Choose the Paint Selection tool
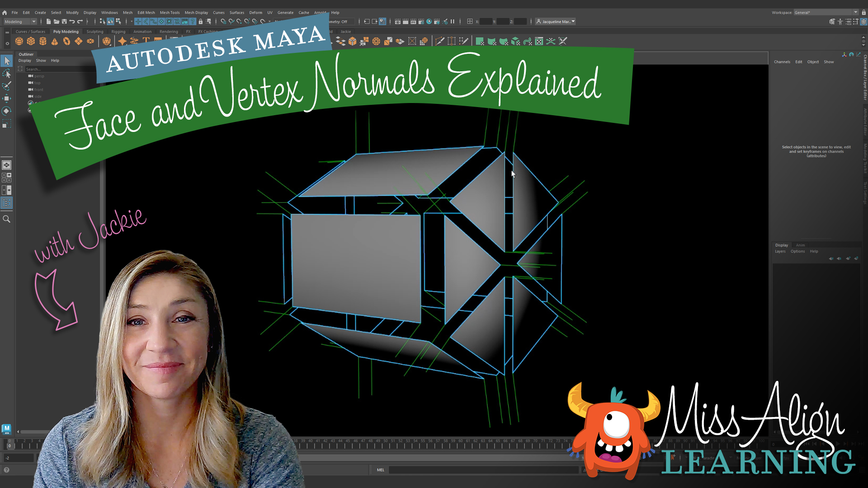Image resolution: width=868 pixels, height=488 pixels. coord(7,86)
